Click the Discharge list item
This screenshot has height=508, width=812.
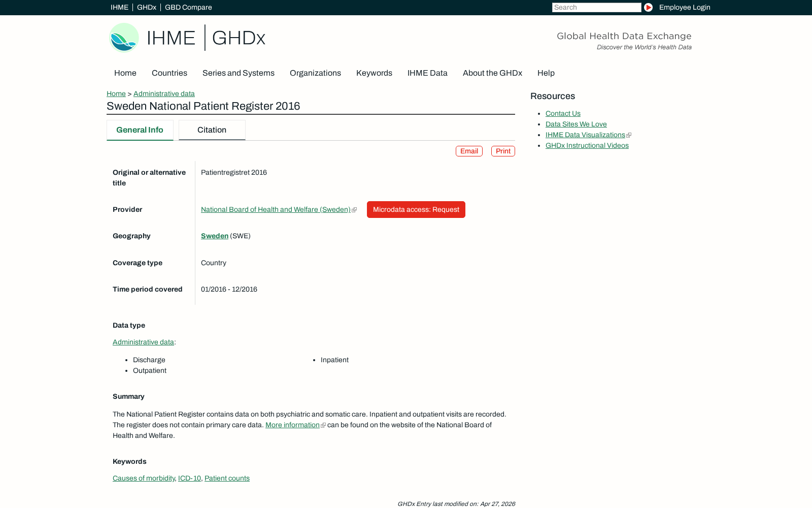(149, 360)
